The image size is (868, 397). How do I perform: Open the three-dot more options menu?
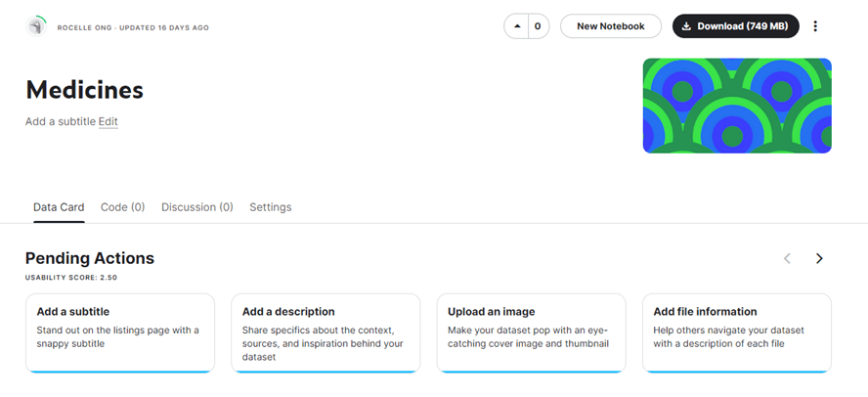[x=815, y=26]
